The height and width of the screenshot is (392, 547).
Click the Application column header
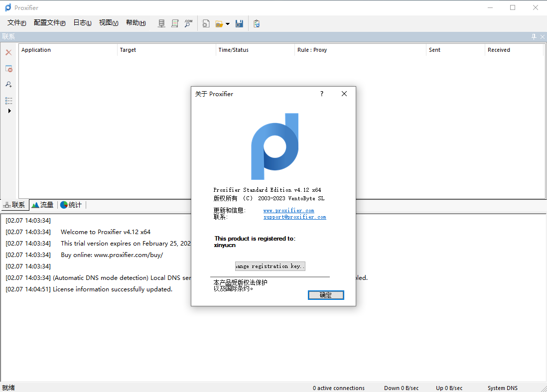68,50
